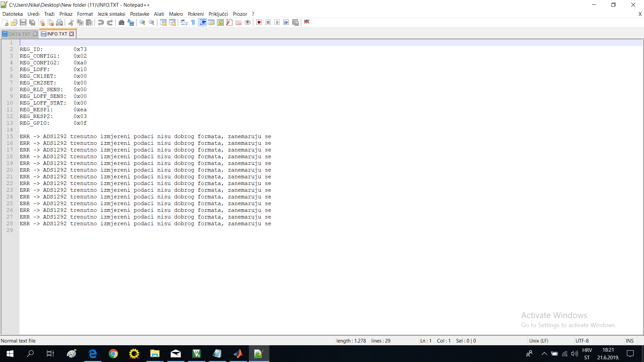Open Find with the binoculars icon
The width and height of the screenshot is (644, 362).
[x=121, y=22]
